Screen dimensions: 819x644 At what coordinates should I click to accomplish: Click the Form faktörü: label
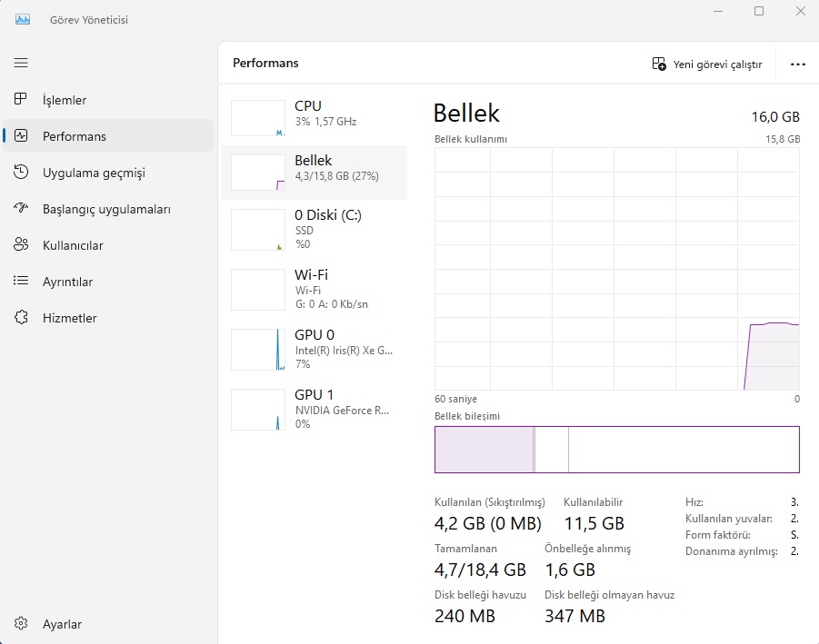718,534
